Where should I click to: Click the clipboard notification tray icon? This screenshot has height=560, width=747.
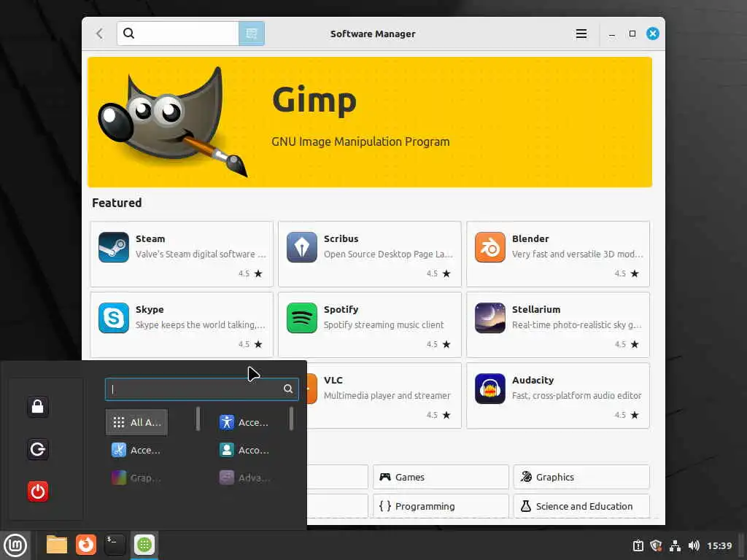[638, 545]
